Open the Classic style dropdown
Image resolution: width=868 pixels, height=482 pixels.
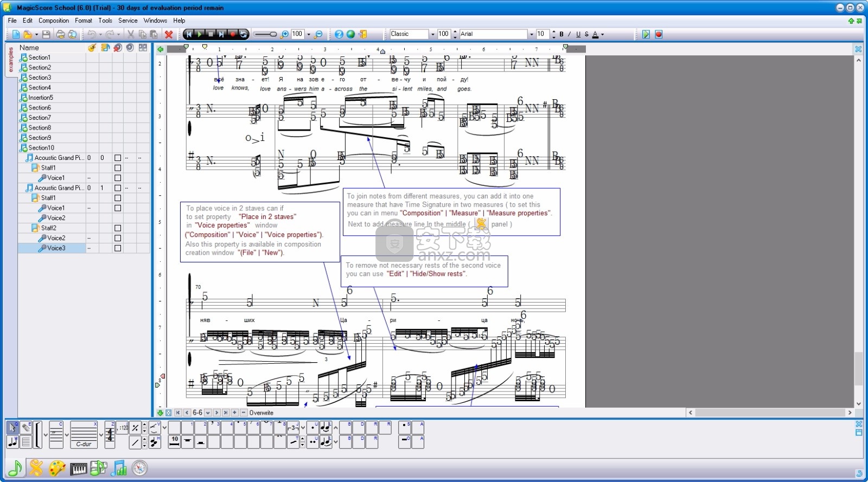432,34
